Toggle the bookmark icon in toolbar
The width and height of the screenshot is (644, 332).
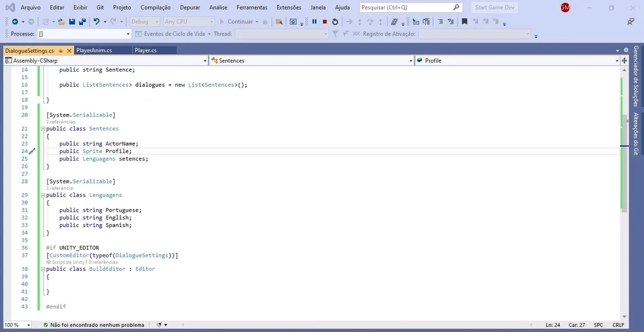point(464,21)
